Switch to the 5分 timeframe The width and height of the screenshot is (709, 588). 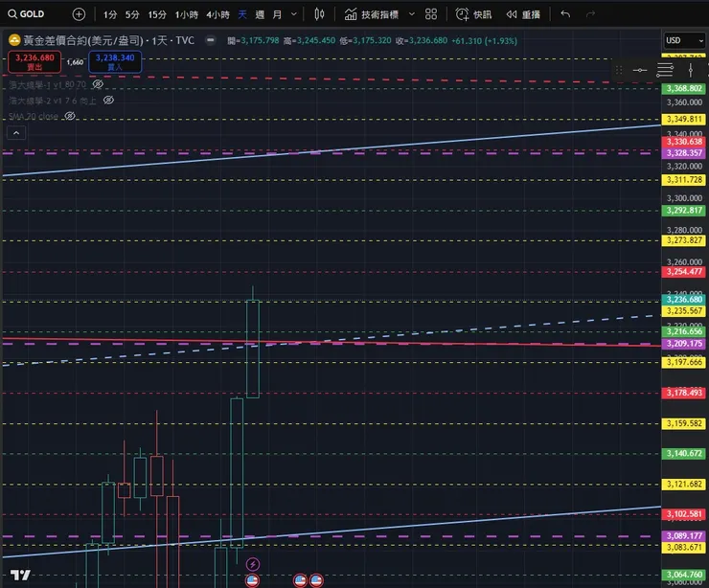132,14
